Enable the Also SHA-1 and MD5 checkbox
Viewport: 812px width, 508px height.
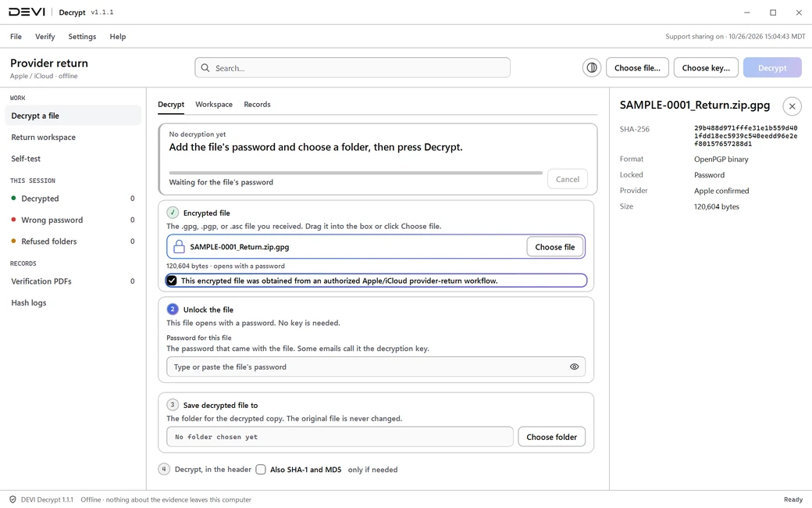click(261, 469)
